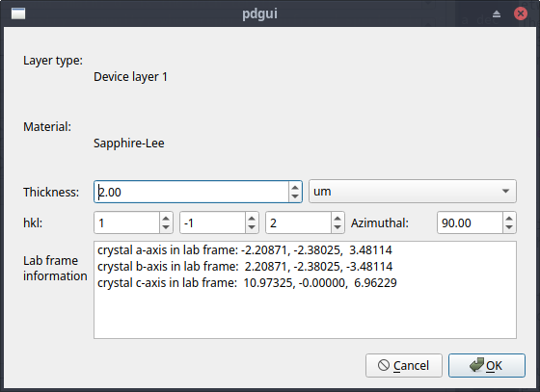The width and height of the screenshot is (540, 392).
Task: Click inside Lab frame information text box
Action: (305, 290)
